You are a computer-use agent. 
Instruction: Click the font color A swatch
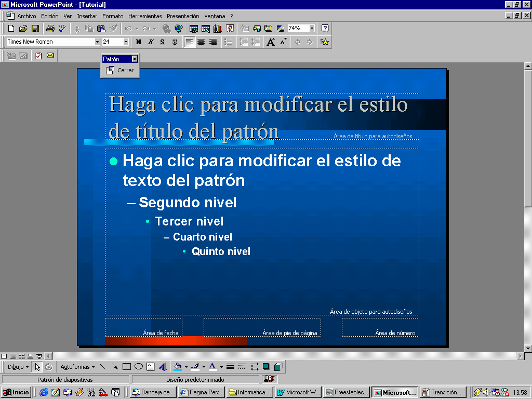pos(212,367)
